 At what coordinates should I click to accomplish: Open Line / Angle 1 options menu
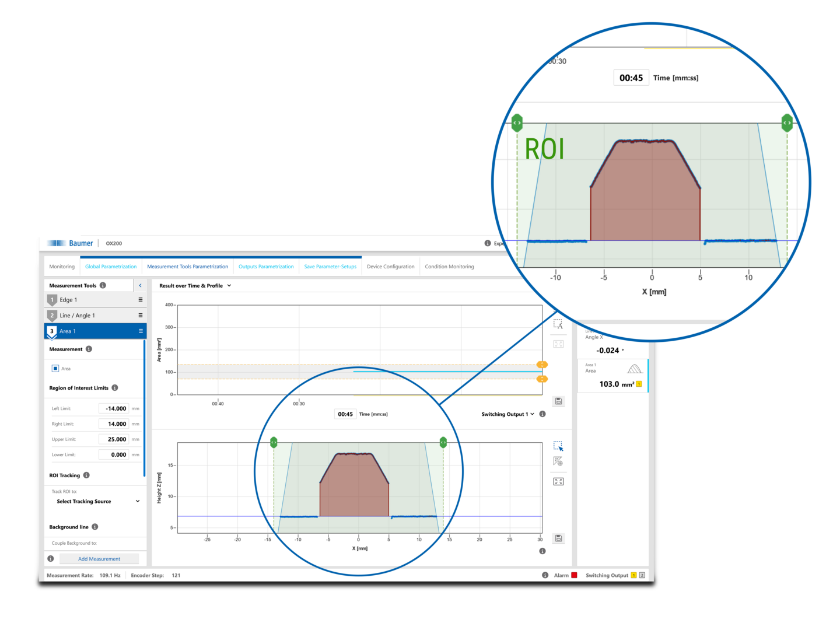[140, 316]
